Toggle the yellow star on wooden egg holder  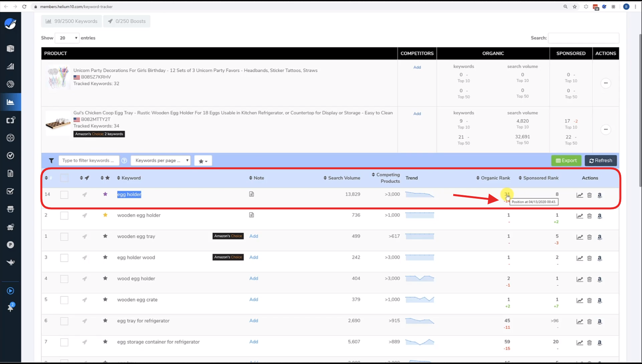(105, 215)
